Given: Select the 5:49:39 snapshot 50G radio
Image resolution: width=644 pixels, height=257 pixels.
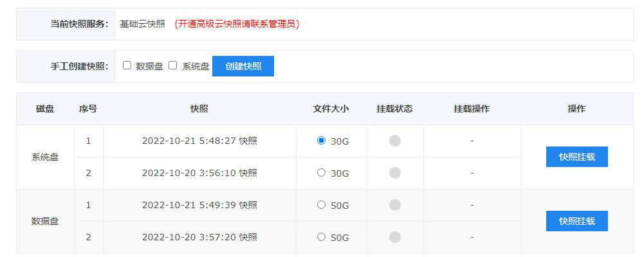Looking at the screenshot, I should click(x=322, y=205).
